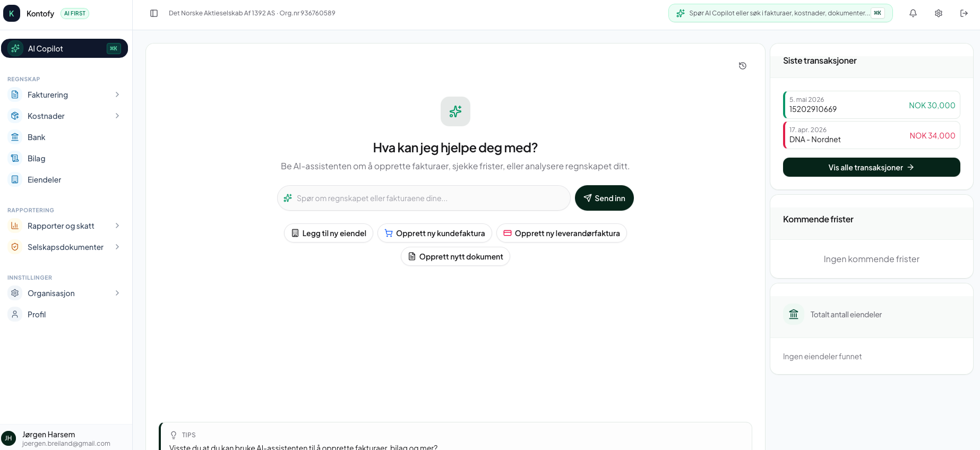Image resolution: width=980 pixels, height=450 pixels.
Task: Open settings gear in top bar
Action: (x=939, y=13)
